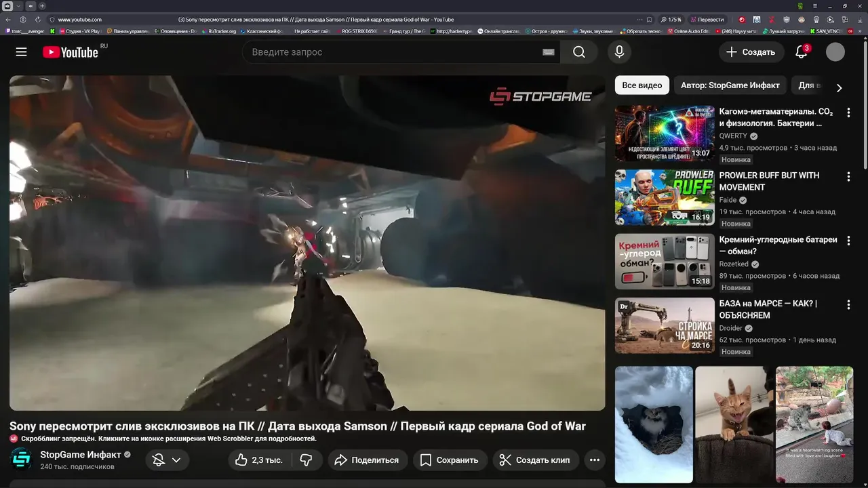Toggle subscription notifications bell

(x=159, y=460)
